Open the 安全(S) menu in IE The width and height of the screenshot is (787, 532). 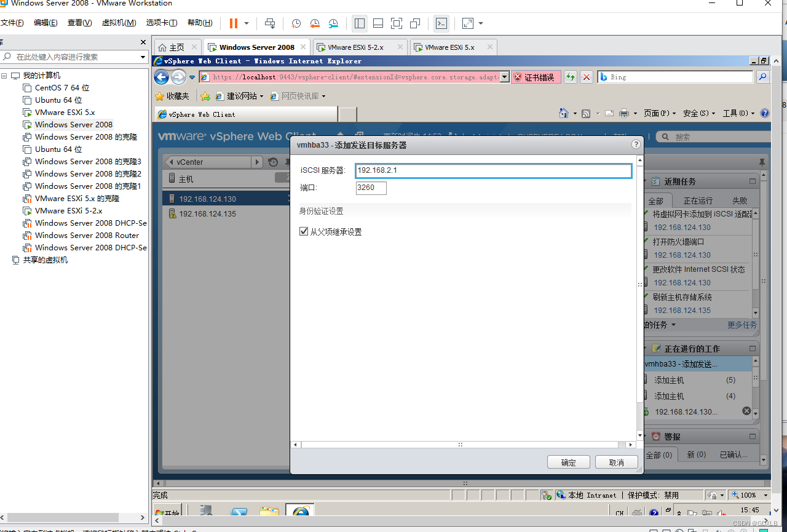(x=700, y=113)
